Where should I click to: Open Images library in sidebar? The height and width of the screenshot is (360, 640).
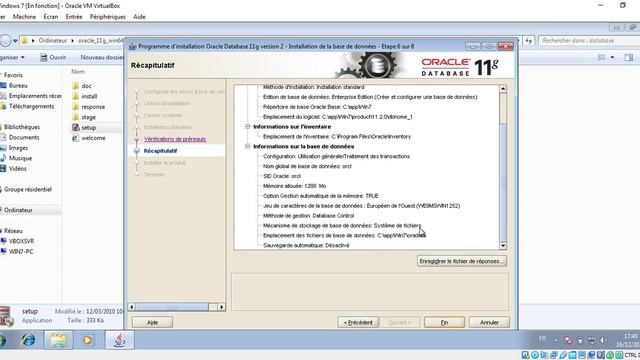click(15, 148)
